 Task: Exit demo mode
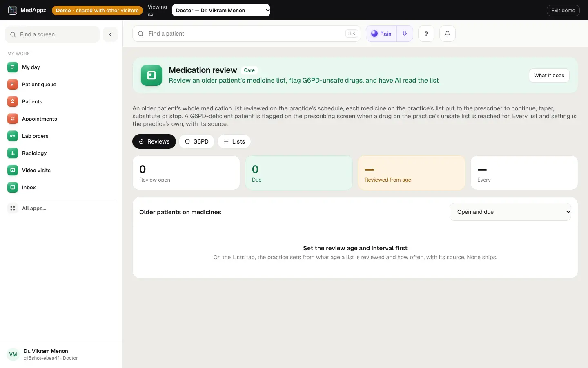point(563,10)
